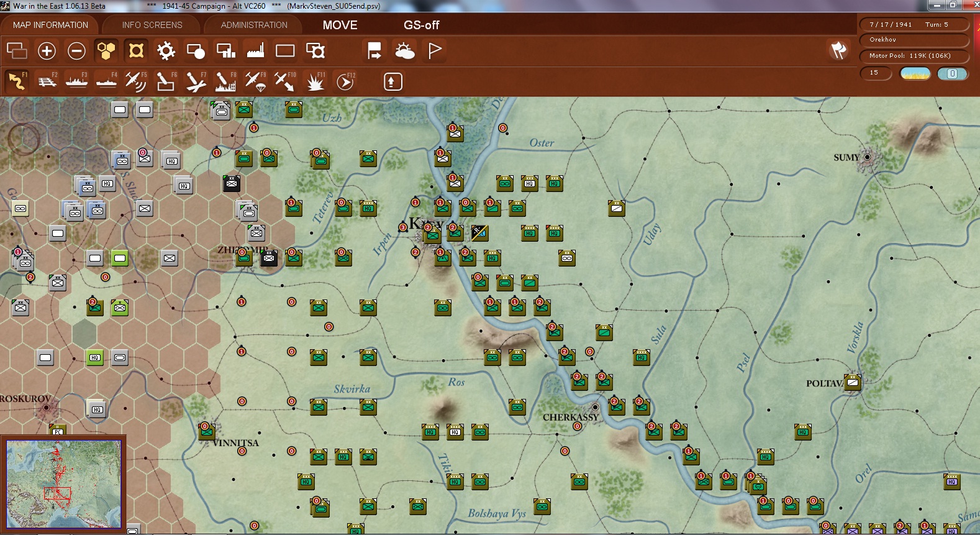Click the Ros river label
Screen dimensions: 980x535
456,382
